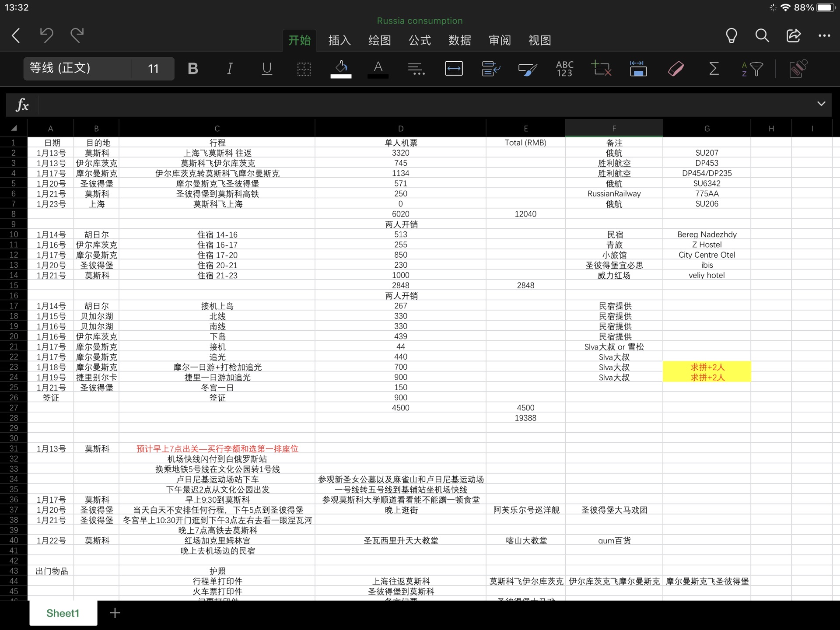
Task: Select cell City Centre Otel
Action: click(707, 255)
